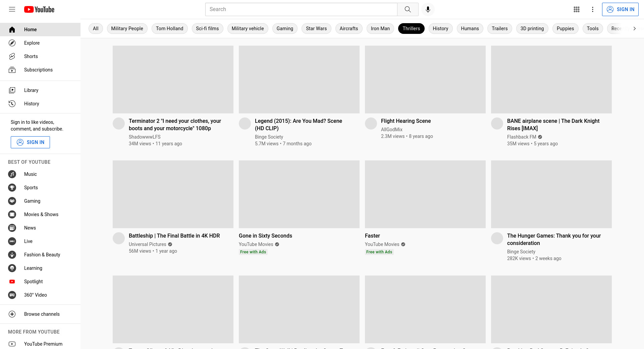The width and height of the screenshot is (644, 349).
Task: Select the Star Wars chip
Action: point(316,29)
